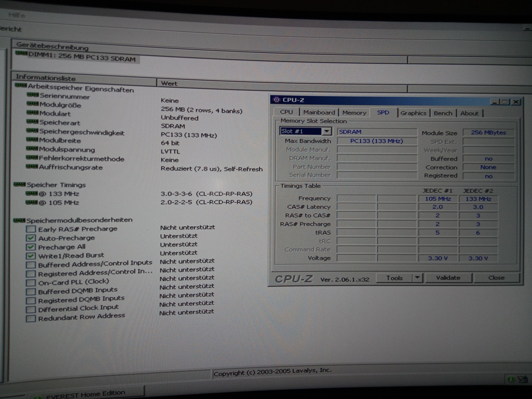Screen dimensions: 532x399
Task: Open the Tools button dropdown arrow
Action: 417,278
